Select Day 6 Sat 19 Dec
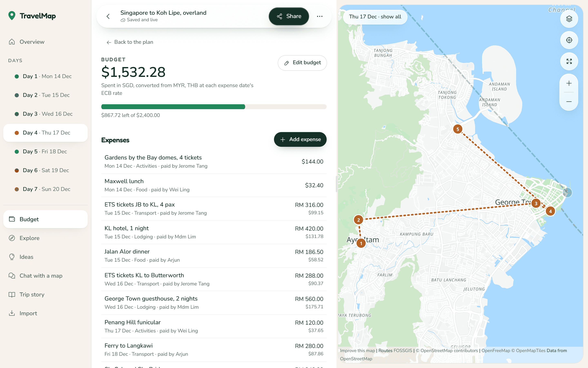The height and width of the screenshot is (368, 588). point(46,170)
